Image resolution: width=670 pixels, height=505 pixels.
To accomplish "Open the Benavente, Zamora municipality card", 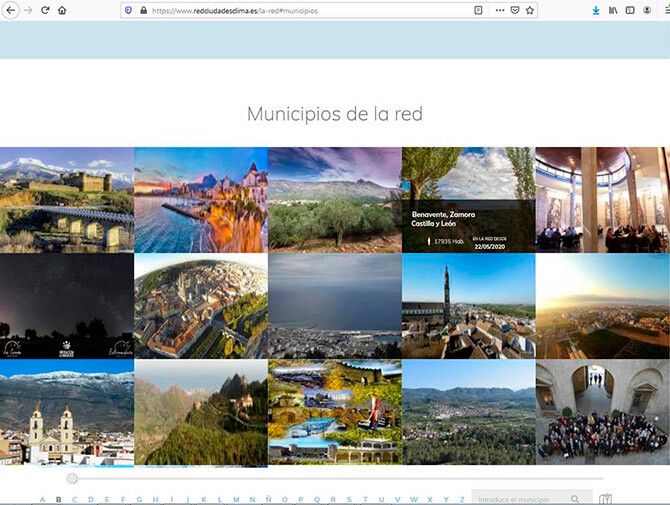I will pyautogui.click(x=468, y=199).
